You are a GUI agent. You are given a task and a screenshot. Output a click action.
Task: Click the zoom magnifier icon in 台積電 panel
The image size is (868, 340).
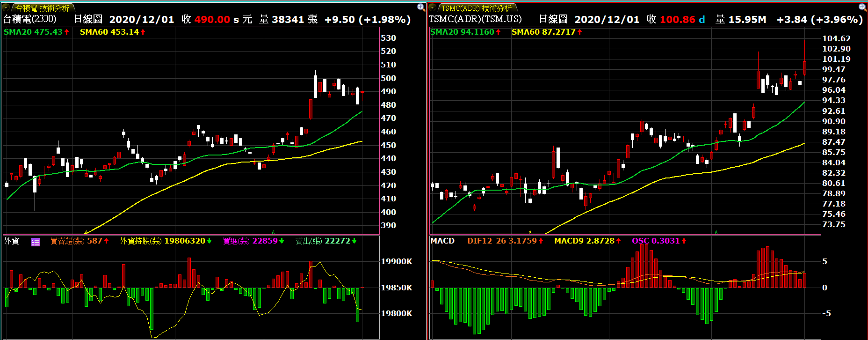click(421, 7)
